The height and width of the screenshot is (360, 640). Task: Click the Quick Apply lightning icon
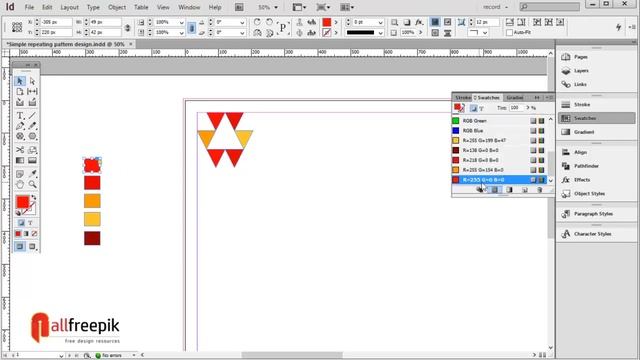pos(618,27)
